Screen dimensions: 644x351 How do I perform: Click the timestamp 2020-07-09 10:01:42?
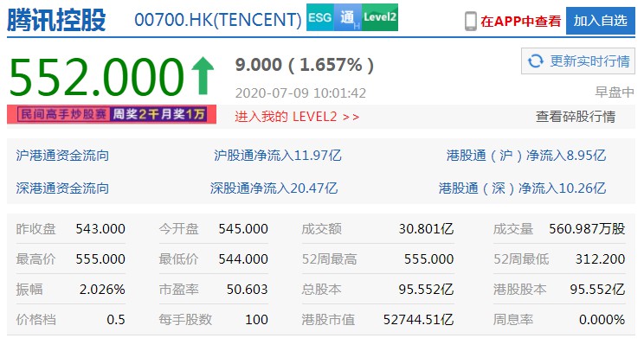(x=300, y=93)
